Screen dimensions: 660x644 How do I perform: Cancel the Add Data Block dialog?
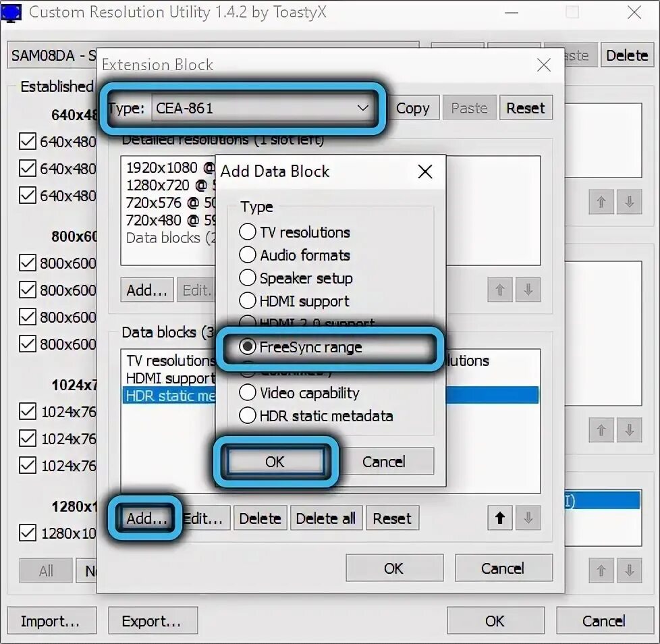[384, 462]
